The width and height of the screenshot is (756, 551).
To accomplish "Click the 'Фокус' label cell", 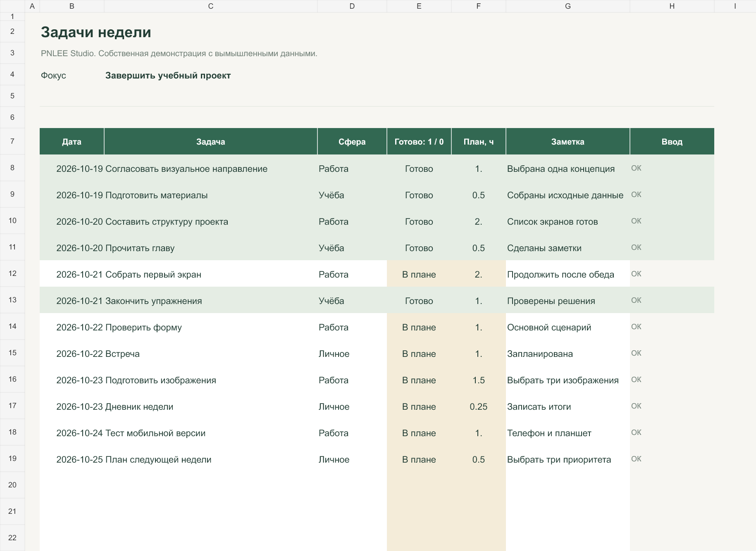I will [x=53, y=76].
